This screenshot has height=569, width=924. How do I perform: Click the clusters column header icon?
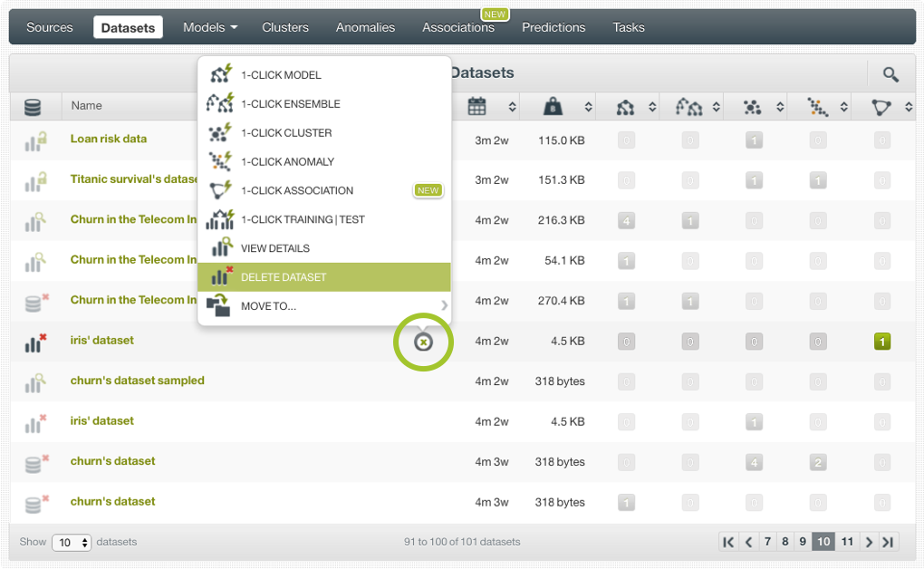click(752, 108)
